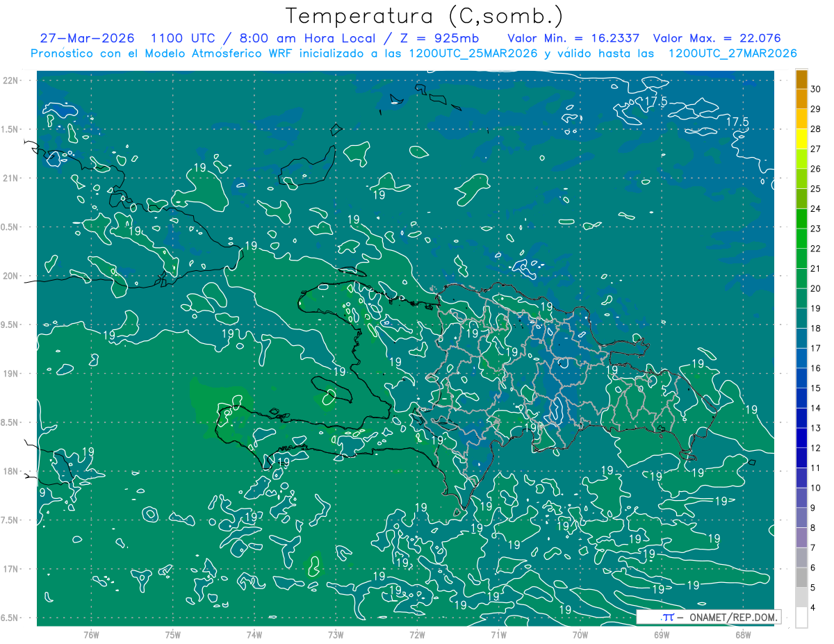
Task: Select the 27-Mar-2026 date text
Action: (x=87, y=38)
